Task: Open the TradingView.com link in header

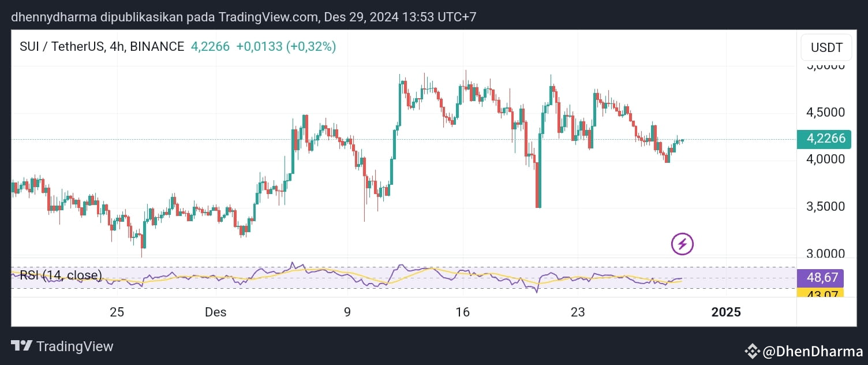Action: click(268, 17)
